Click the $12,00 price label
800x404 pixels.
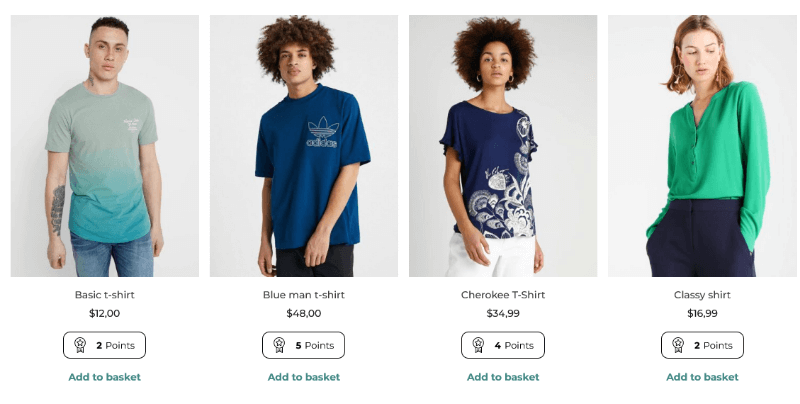(105, 313)
